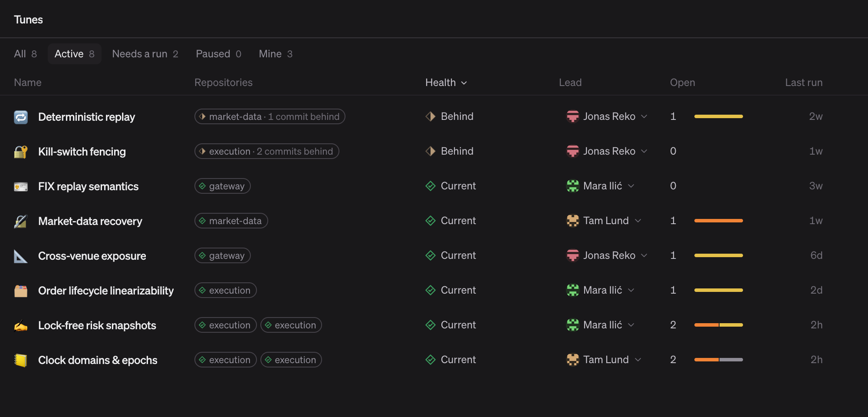Click the Cross-venue exposure triangle ruler icon
This screenshot has height=417, width=868.
[x=21, y=256]
